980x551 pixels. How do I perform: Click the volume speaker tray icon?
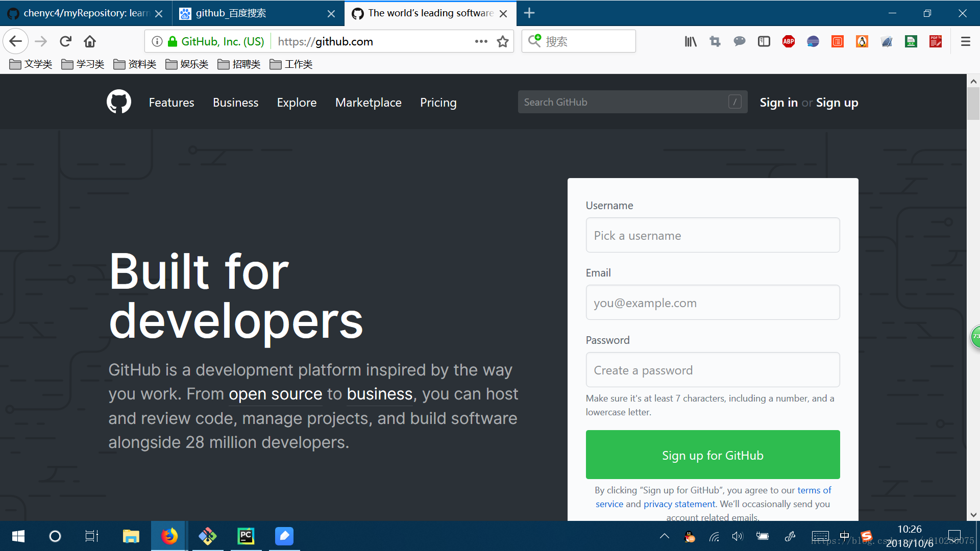pos(738,536)
